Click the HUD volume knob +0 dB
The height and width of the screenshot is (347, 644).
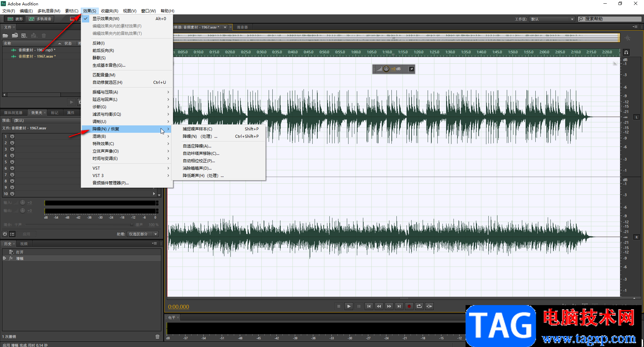tap(386, 69)
